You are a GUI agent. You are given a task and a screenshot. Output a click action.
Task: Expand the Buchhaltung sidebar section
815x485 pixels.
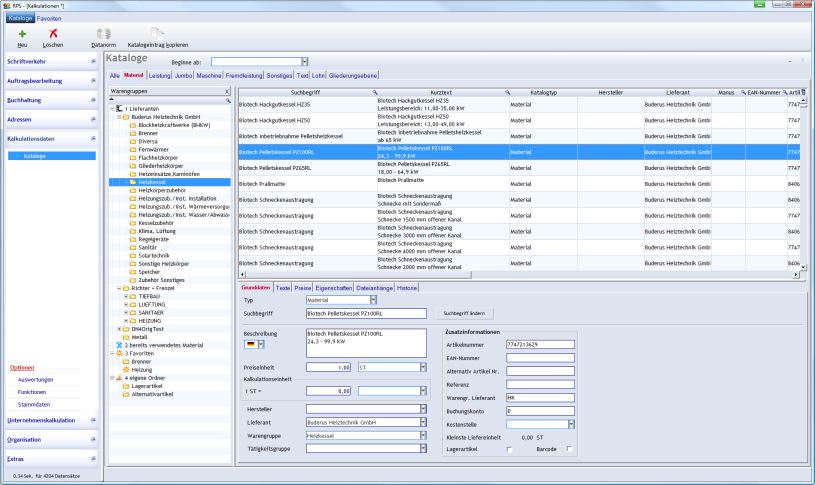(93, 100)
